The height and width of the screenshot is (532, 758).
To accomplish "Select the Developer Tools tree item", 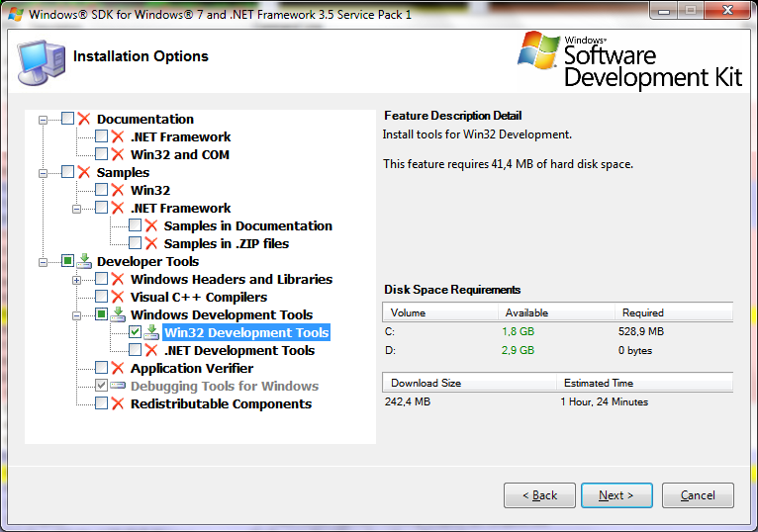I will point(147,261).
